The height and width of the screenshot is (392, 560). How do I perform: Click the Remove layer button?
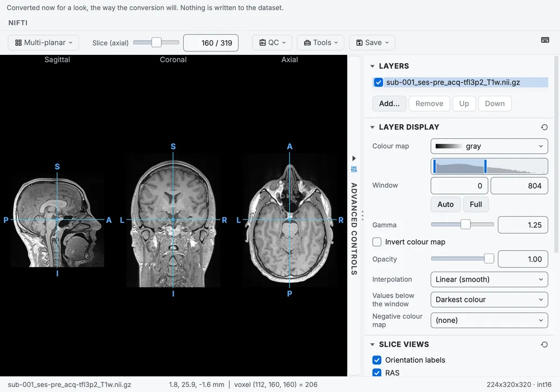tap(430, 104)
